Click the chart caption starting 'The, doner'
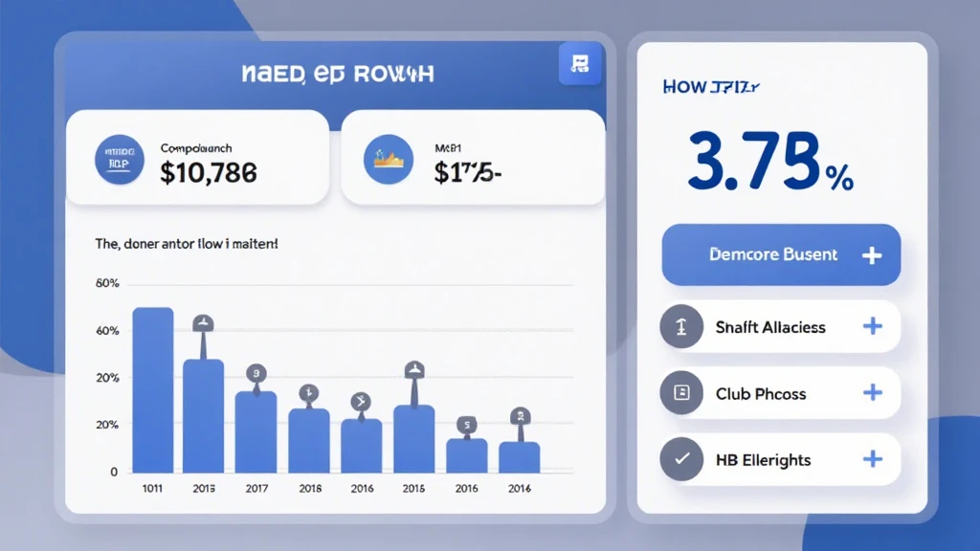 pyautogui.click(x=187, y=244)
